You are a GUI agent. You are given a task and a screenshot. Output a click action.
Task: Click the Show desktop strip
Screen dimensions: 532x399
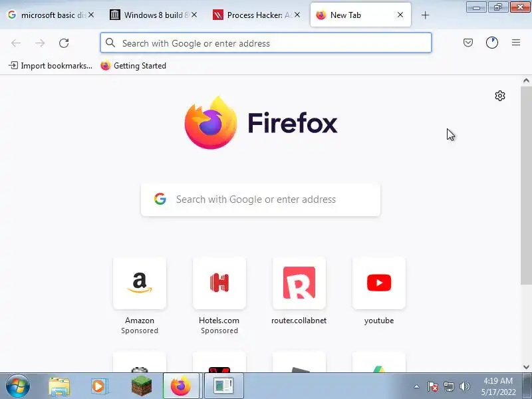tap(527, 386)
